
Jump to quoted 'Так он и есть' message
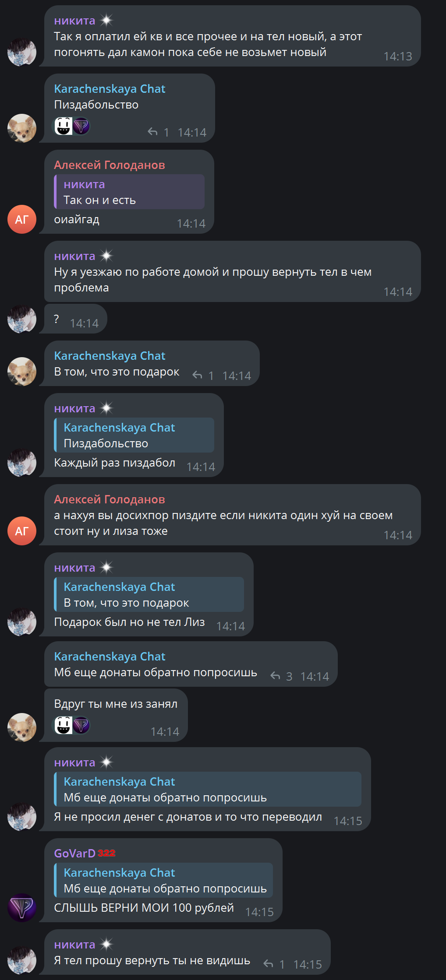(129, 192)
